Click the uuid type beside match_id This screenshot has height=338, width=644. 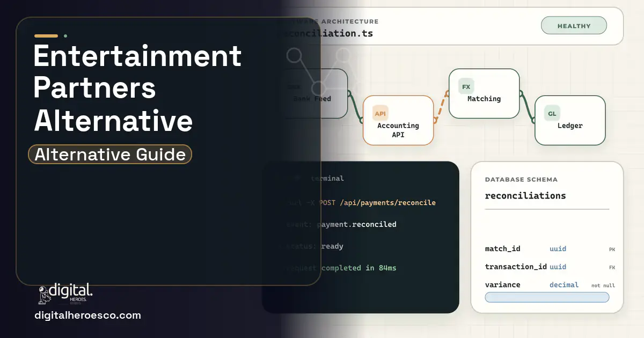coord(558,249)
